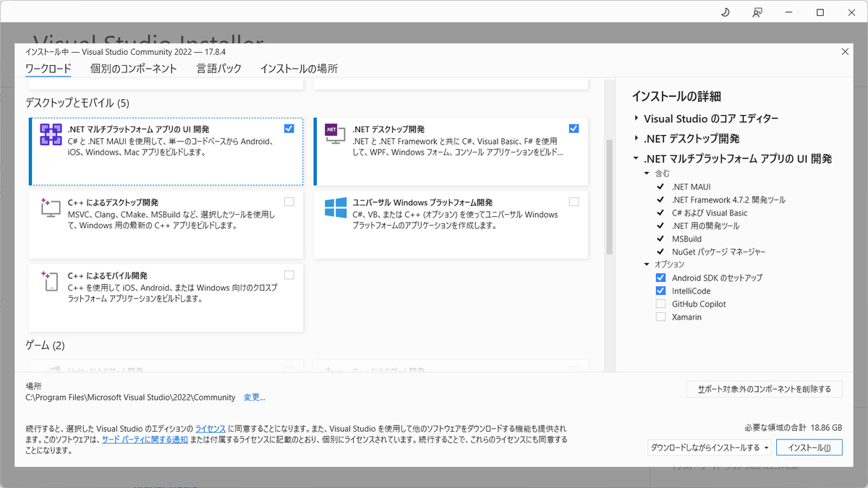
Task: Click the C++ mobile development icon
Action: coord(50,281)
